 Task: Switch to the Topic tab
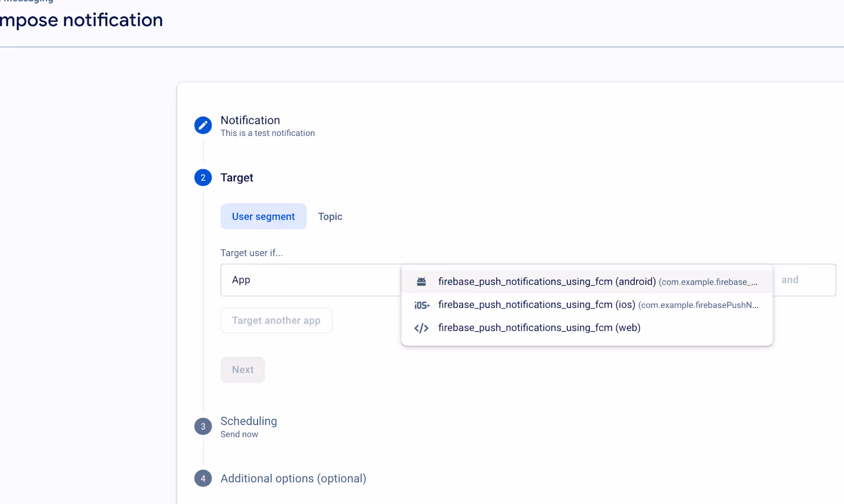click(x=330, y=217)
